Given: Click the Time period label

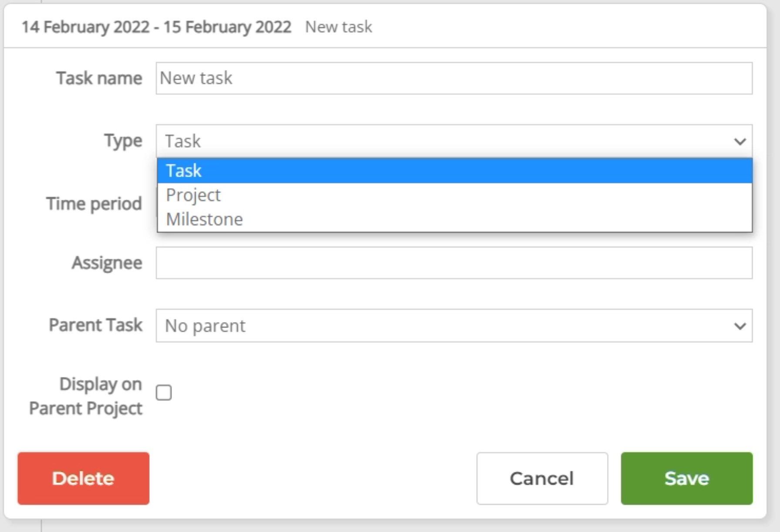Looking at the screenshot, I should point(94,204).
